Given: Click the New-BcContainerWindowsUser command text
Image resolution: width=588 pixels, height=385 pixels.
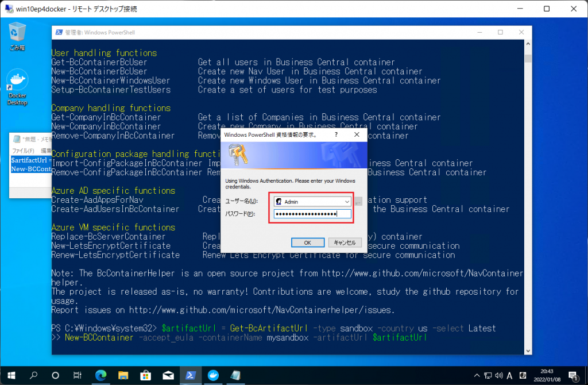Looking at the screenshot, I should pyautogui.click(x=111, y=80).
